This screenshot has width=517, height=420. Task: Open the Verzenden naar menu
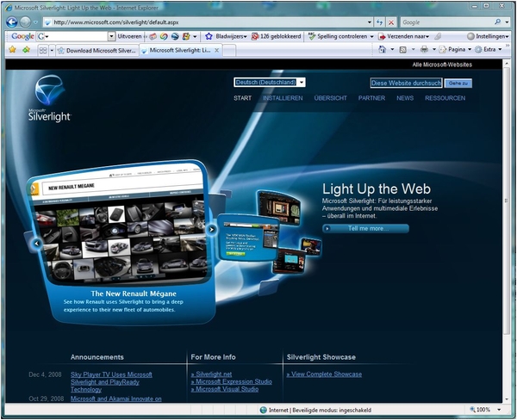click(403, 36)
